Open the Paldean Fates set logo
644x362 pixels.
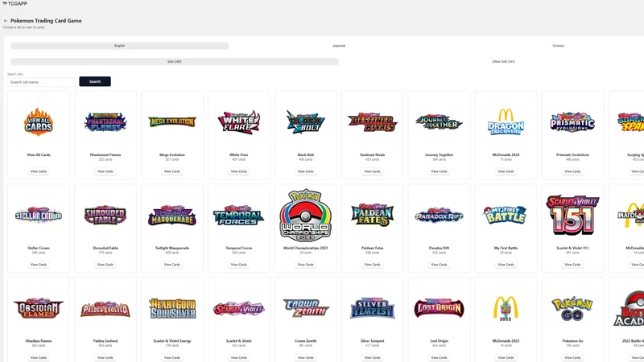372,215
